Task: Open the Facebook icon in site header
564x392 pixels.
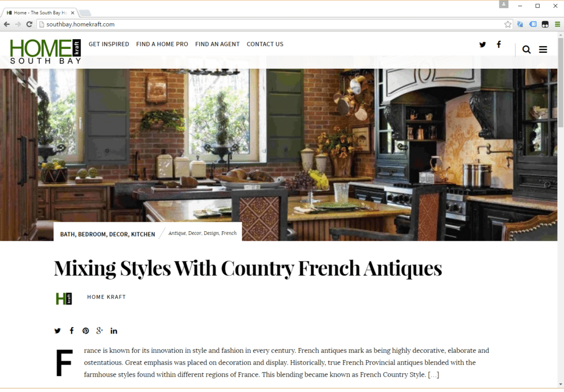Action: click(x=498, y=44)
